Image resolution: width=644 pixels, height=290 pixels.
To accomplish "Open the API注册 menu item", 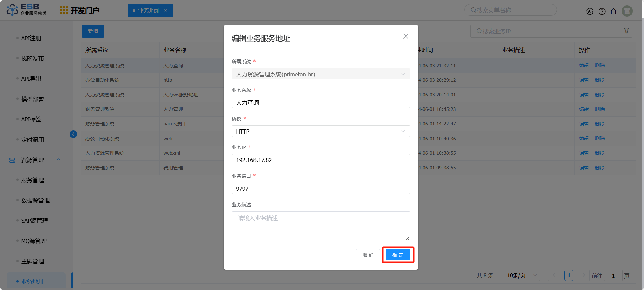I will (31, 38).
